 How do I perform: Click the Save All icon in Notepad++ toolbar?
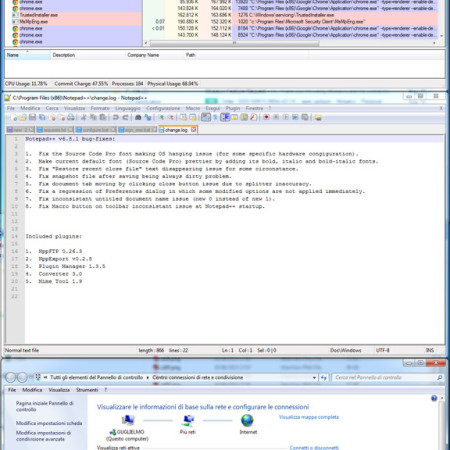[42, 117]
